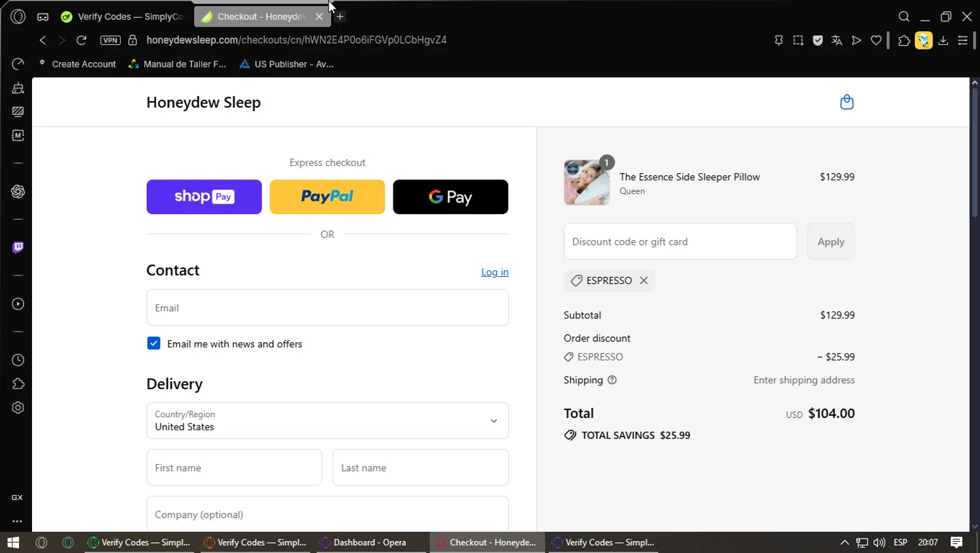
Task: Open the GX corner sidebar icon
Action: coord(18,498)
